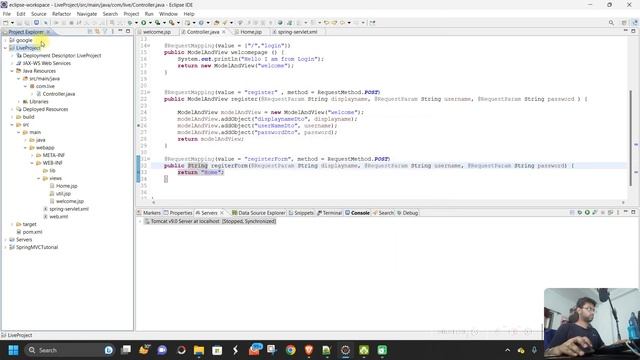640x360 pixels.
Task: Open the Run menu
Action: pyautogui.click(x=149, y=14)
